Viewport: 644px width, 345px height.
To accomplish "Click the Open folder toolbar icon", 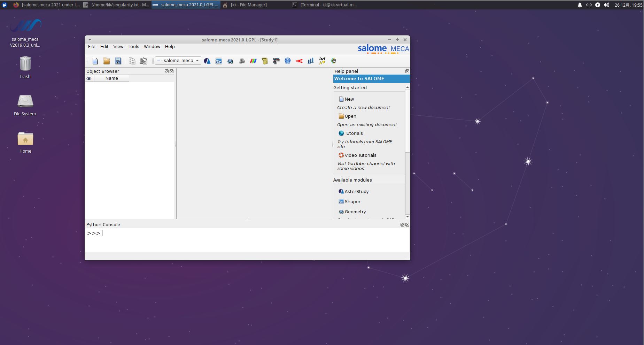I will click(x=107, y=61).
